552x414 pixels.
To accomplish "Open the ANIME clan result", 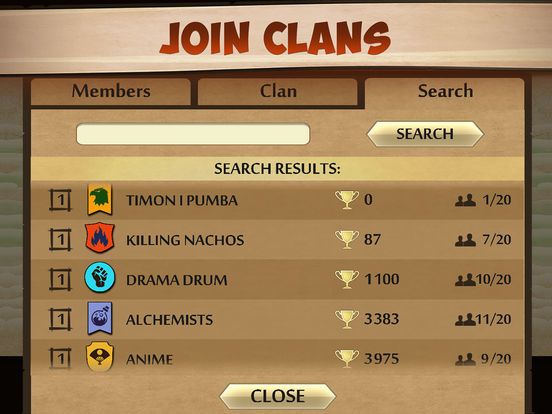I will pos(277,359).
